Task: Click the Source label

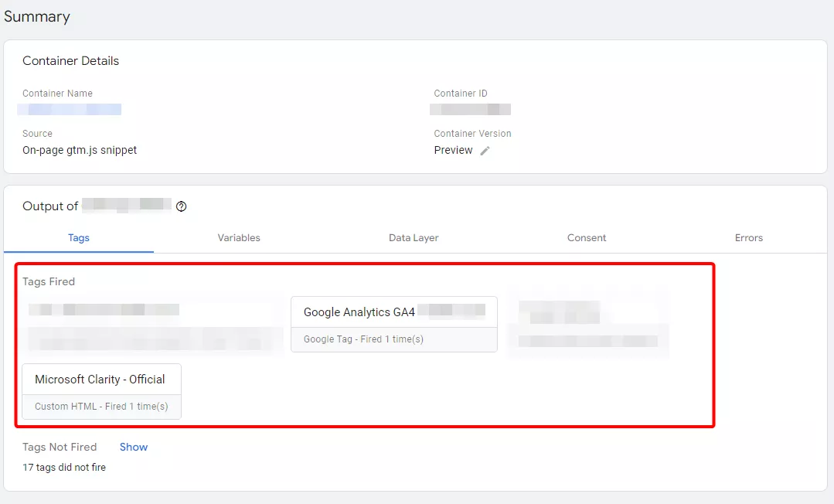Action: pos(37,134)
